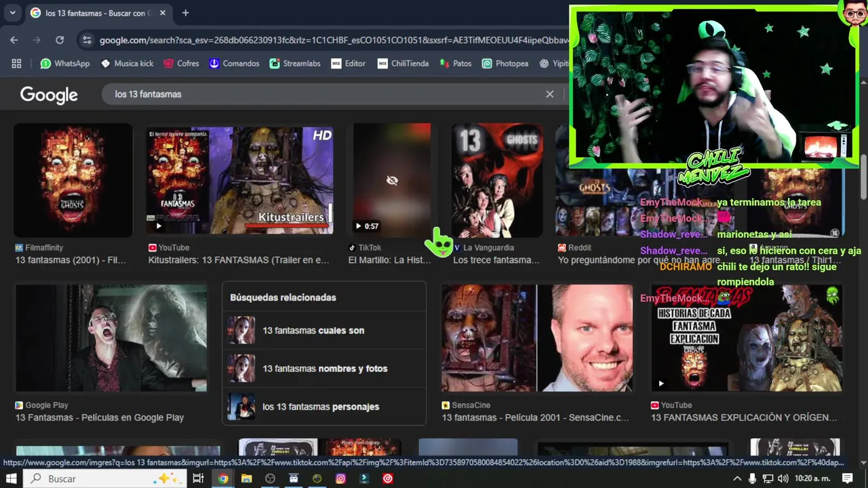Image resolution: width=868 pixels, height=488 pixels.
Task: Open OBS Studio from the taskbar
Action: tap(270, 479)
